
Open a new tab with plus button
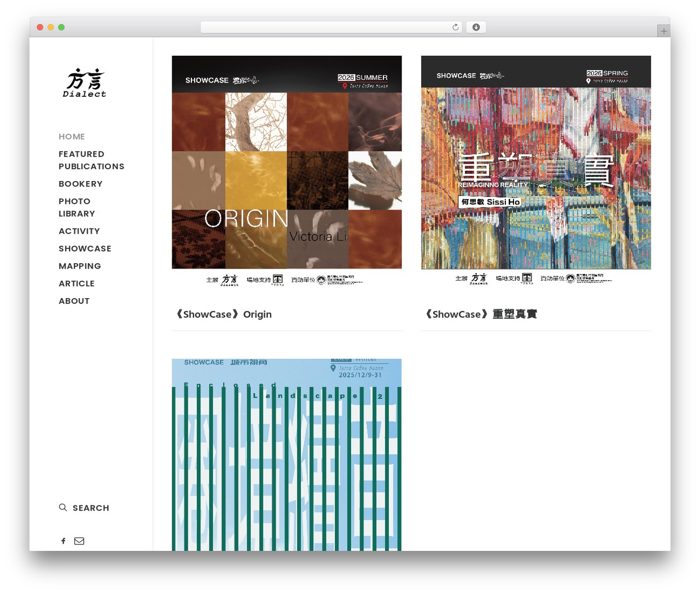pos(664,31)
